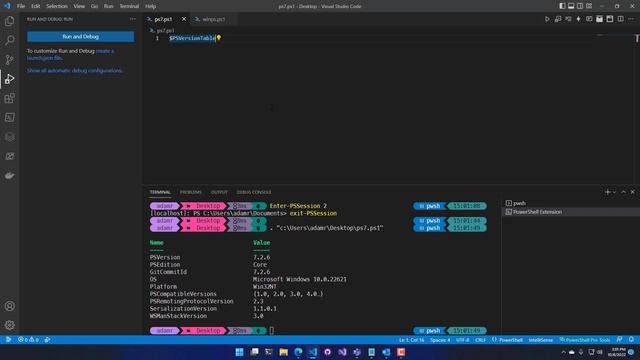The width and height of the screenshot is (640, 360).
Task: Open editor More Actions ellipsis
Action: 631,19
